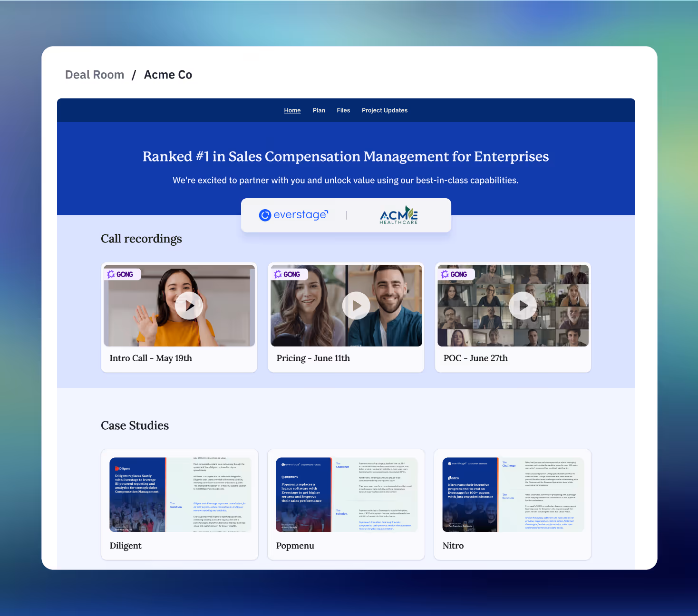
Task: Click the 'Case Studies' heading
Action: [x=135, y=425]
